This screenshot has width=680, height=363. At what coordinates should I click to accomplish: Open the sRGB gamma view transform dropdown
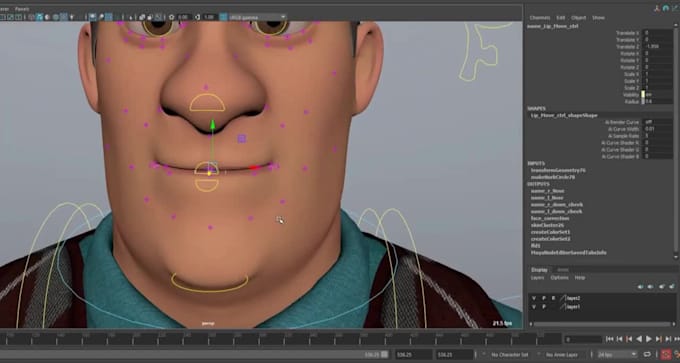point(258,17)
